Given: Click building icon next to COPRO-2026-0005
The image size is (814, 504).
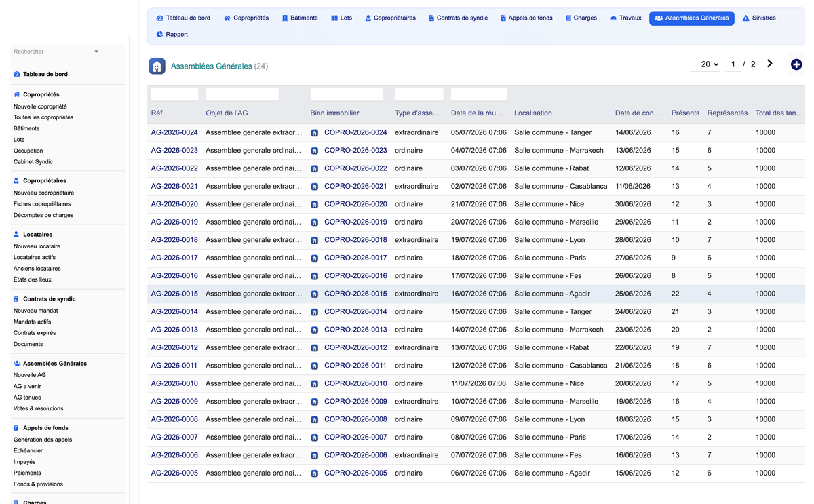Looking at the screenshot, I should (315, 473).
